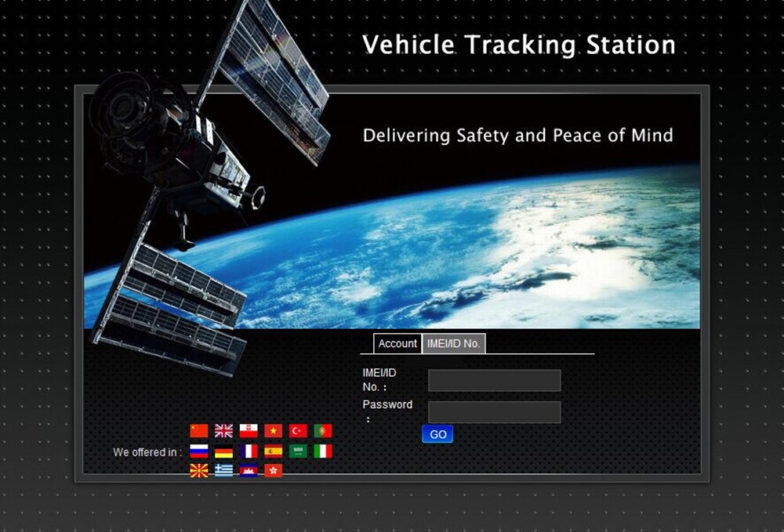Select the Chinese flag language
The width and height of the screenshot is (784, 532).
(199, 431)
